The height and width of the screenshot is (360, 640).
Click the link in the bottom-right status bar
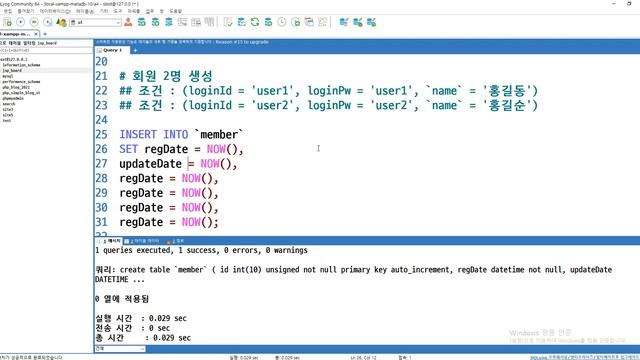click(584, 358)
